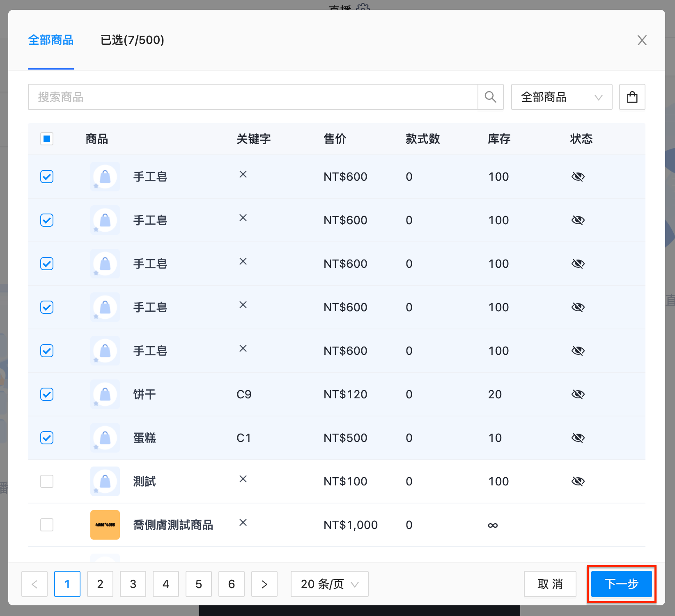
Task: Switch to the 已选(7/500) tab
Action: coord(132,40)
